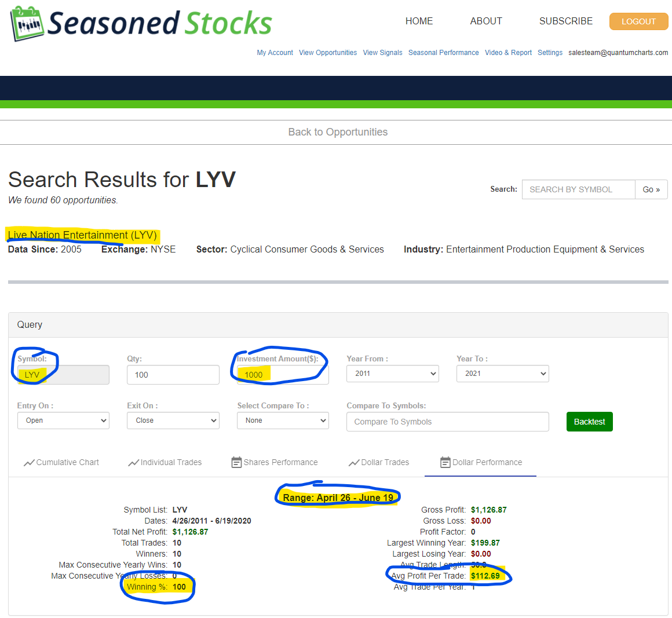Open the Cumulative Chart tab
The image size is (672, 618).
61,462
